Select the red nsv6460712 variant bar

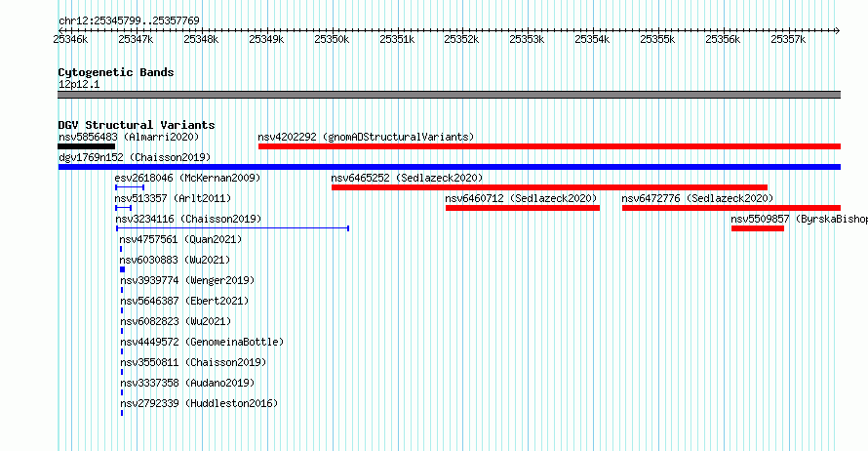pos(523,208)
